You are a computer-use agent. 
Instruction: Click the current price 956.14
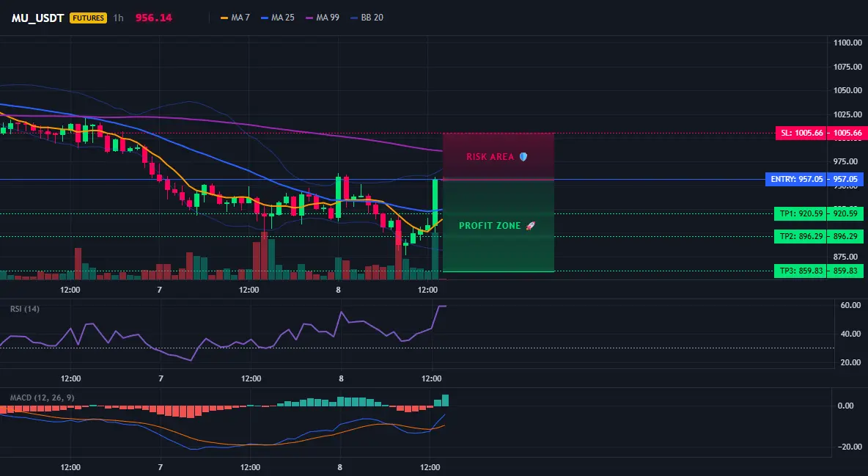coord(153,18)
